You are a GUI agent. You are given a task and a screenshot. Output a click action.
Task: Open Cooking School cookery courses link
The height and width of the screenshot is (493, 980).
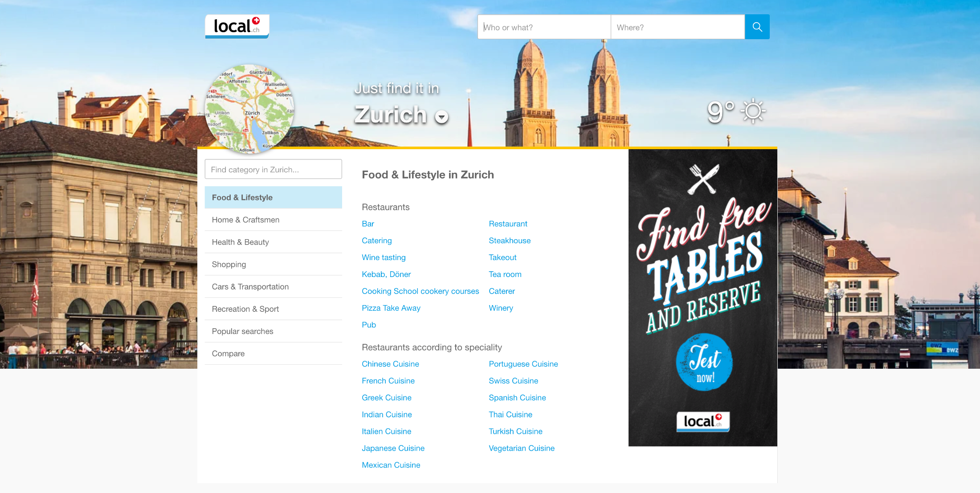420,291
